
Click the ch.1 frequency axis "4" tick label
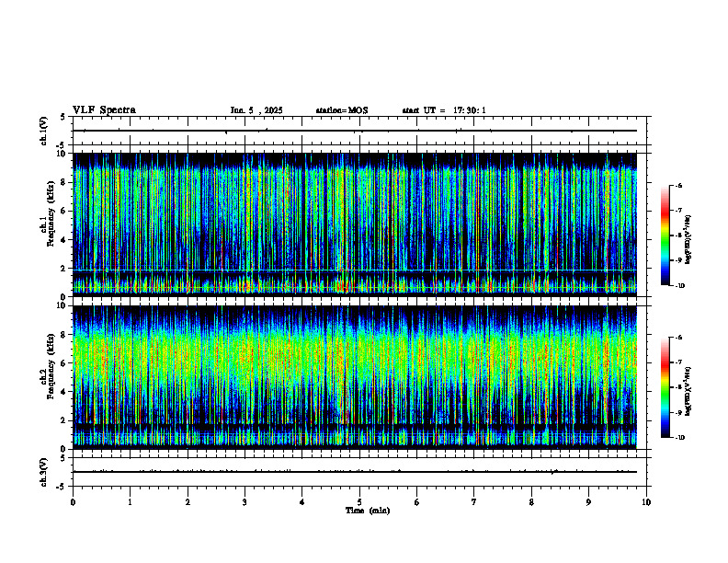pyautogui.click(x=64, y=240)
